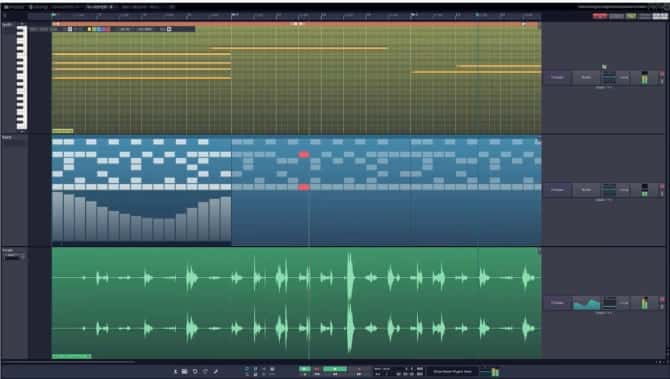This screenshot has width=670, height=379.
Task: Click the tallest first velocity bar in Drums
Action: pos(57,216)
